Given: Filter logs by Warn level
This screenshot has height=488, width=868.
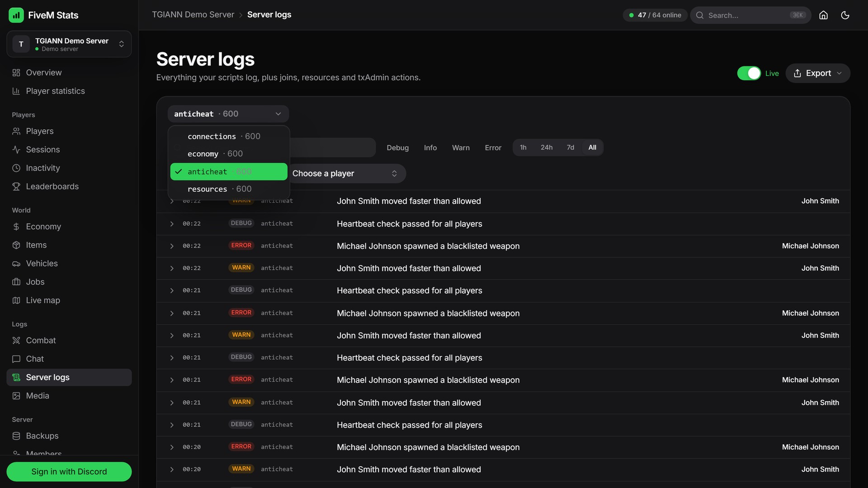Looking at the screenshot, I should (x=461, y=148).
